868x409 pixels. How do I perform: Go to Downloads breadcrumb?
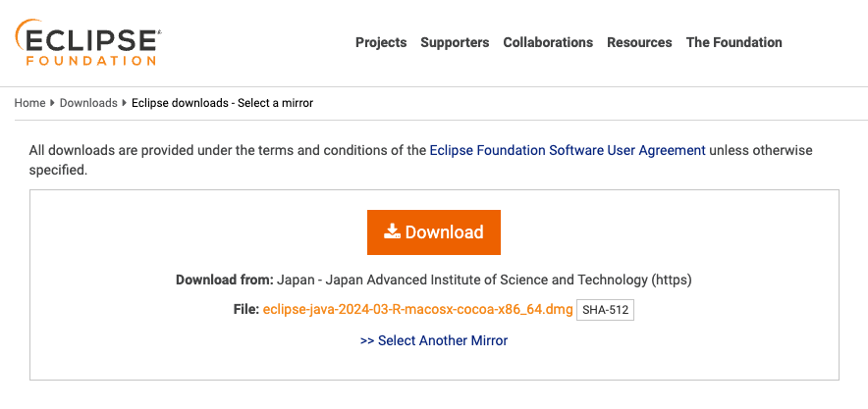pos(88,103)
